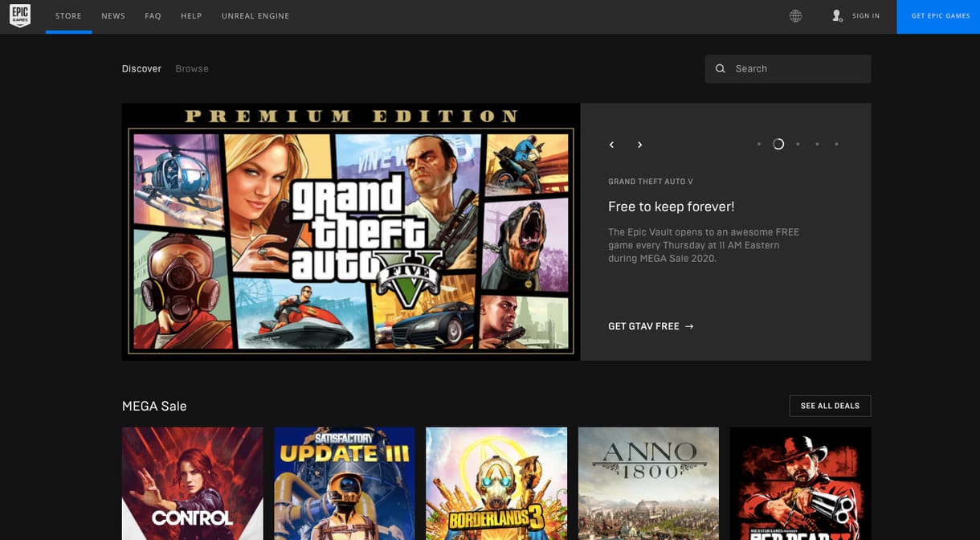Select the first carousel dot

(x=758, y=145)
